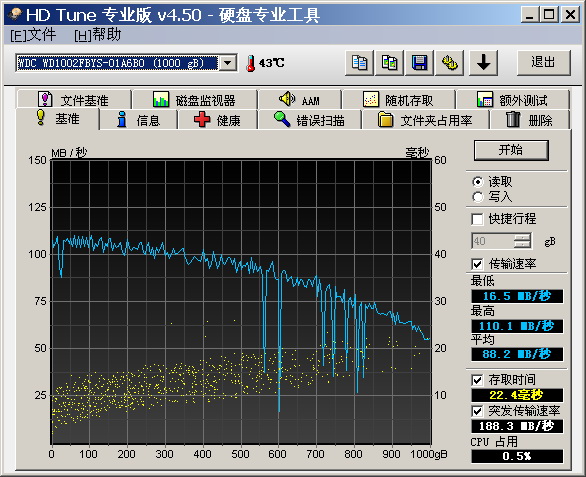Click the copy text to clipboard icon
This screenshot has height=477, width=586.
pyautogui.click(x=359, y=62)
